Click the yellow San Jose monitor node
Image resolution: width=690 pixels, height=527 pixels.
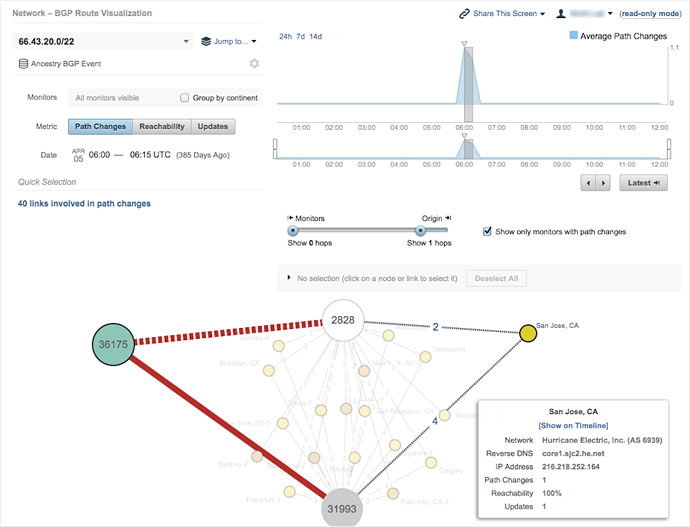[526, 333]
